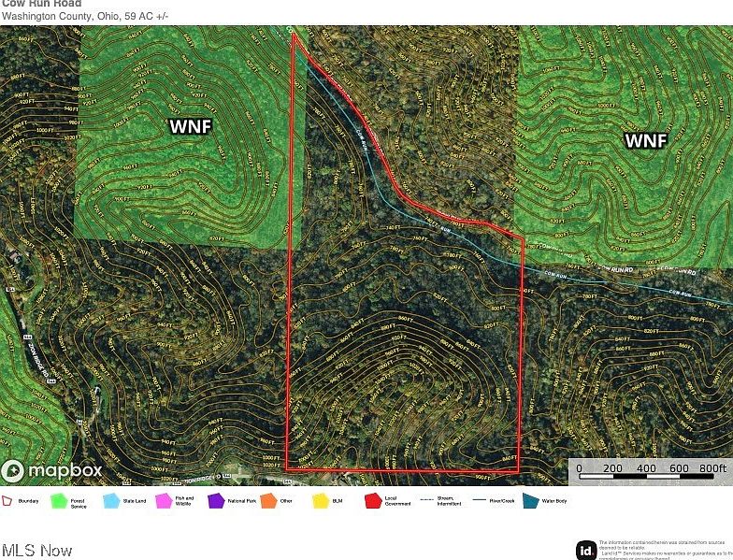This screenshot has width=733, height=560.
Task: Click the teal Water Body legend icon
Action: tap(530, 501)
